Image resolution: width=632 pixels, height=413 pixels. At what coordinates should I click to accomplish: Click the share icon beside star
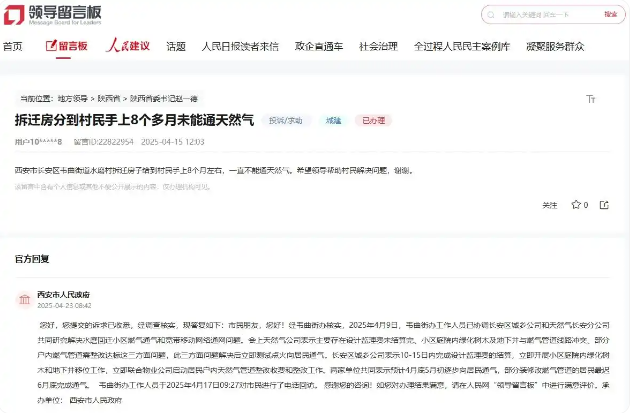(604, 205)
